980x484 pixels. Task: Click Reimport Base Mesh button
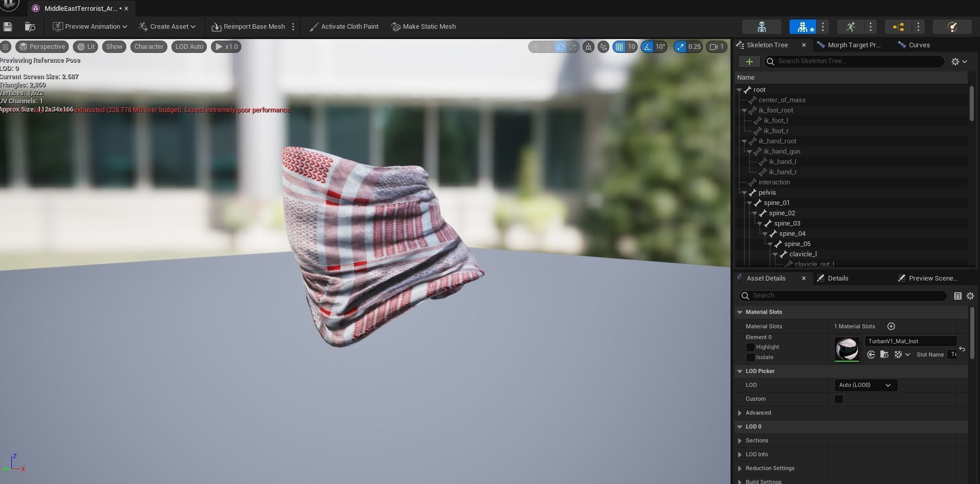248,27
